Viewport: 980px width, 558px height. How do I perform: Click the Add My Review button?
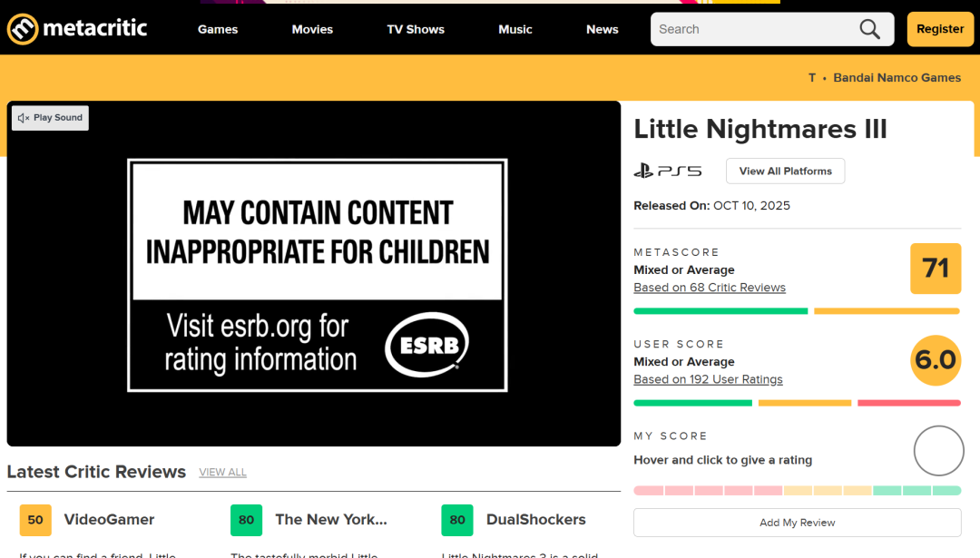[x=797, y=523]
